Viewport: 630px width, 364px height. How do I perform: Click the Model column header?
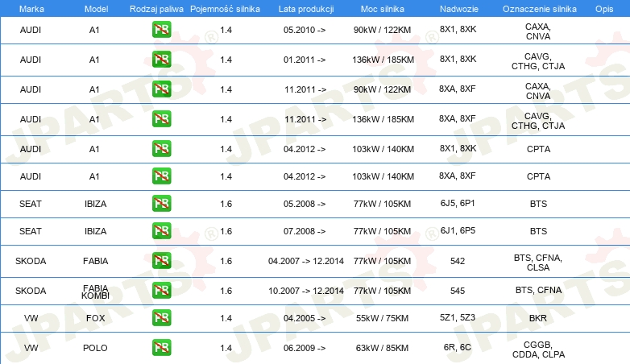point(96,9)
